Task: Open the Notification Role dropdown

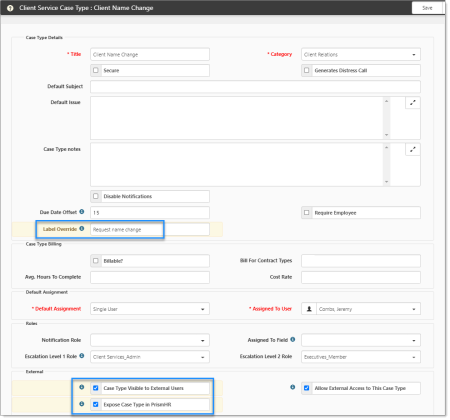Action: point(150,340)
